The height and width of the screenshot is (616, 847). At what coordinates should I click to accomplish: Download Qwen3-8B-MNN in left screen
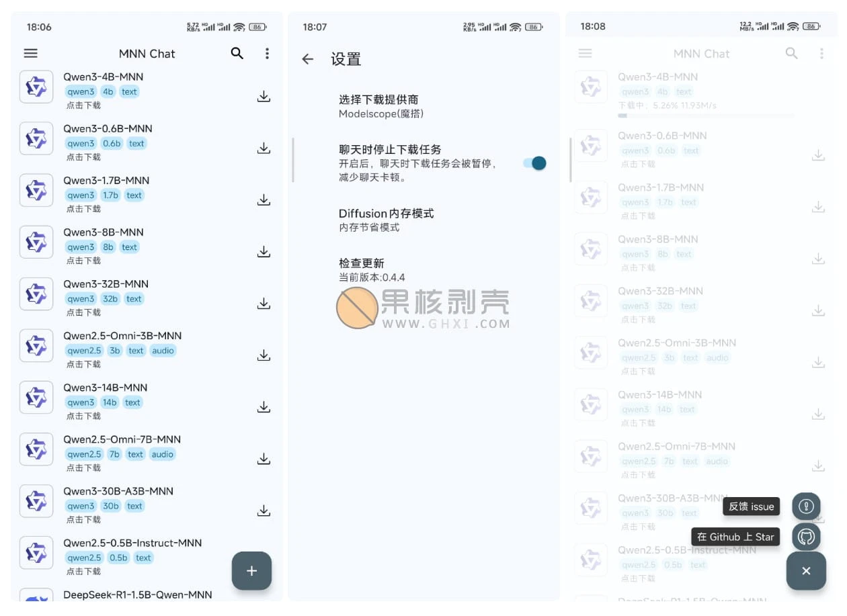tap(264, 252)
